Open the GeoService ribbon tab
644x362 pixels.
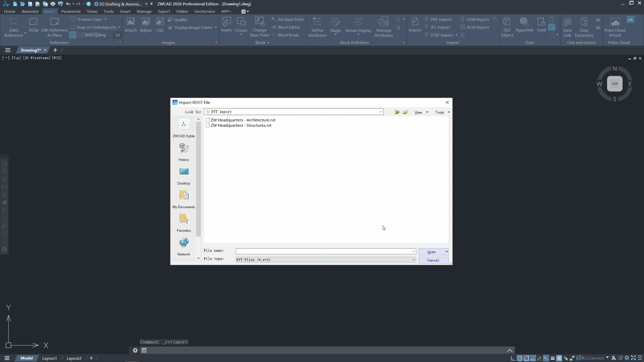click(x=204, y=11)
